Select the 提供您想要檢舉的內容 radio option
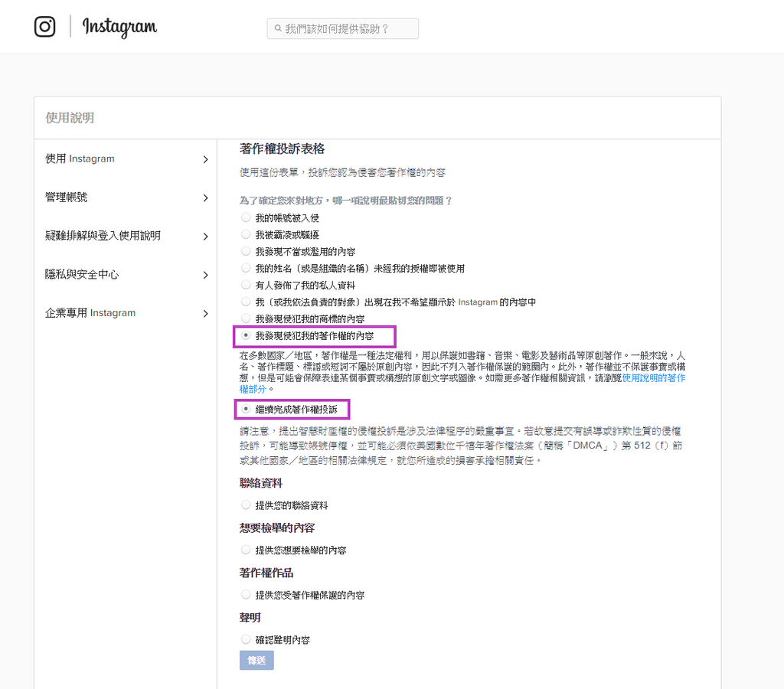 tap(246, 550)
